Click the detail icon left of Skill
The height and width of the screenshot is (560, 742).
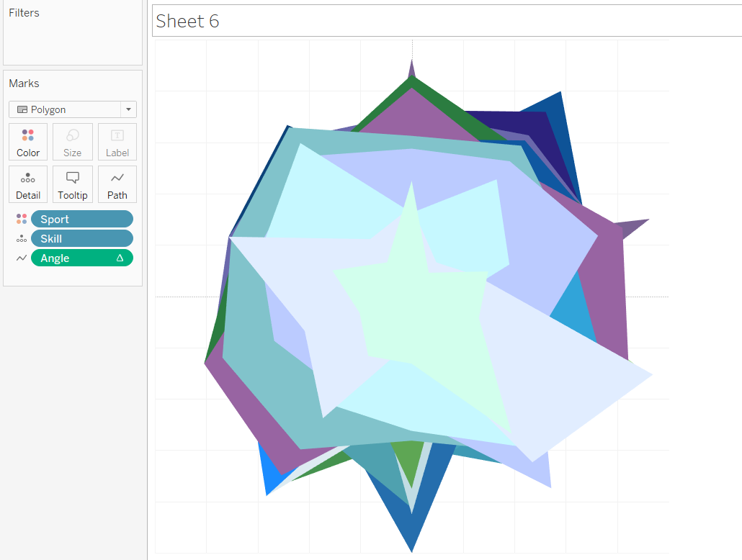pos(22,238)
